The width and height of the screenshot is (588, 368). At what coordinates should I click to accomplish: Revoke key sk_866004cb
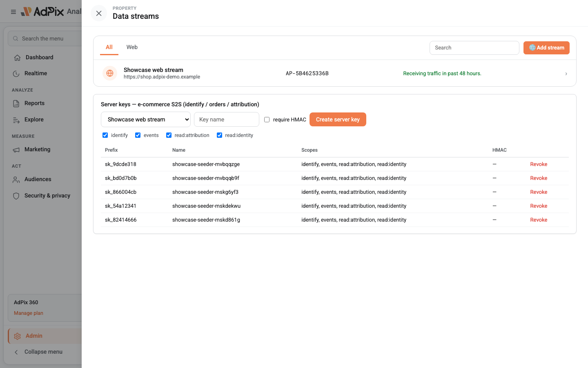(539, 192)
